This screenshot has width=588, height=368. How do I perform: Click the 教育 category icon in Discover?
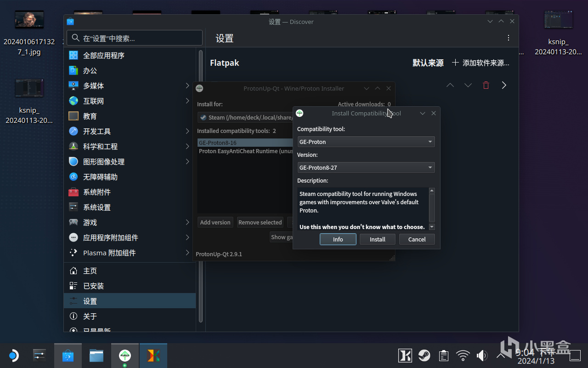pos(73,116)
